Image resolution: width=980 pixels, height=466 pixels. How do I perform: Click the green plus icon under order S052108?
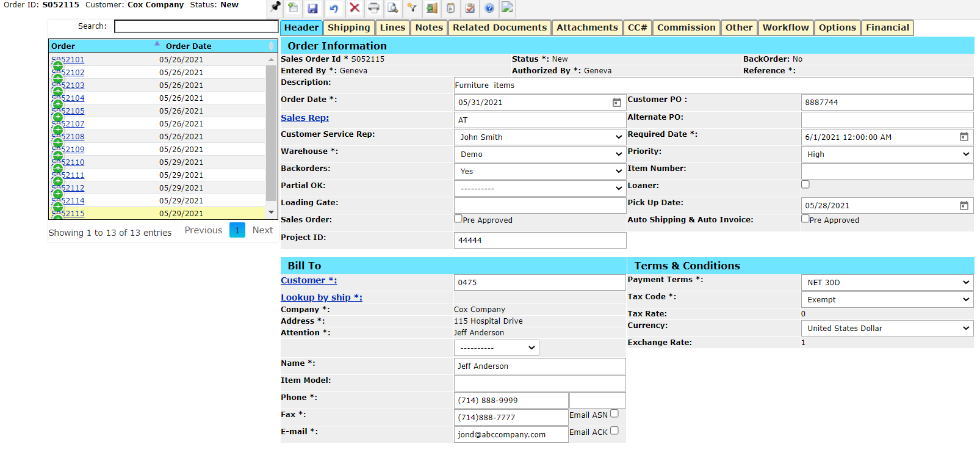pos(57,143)
